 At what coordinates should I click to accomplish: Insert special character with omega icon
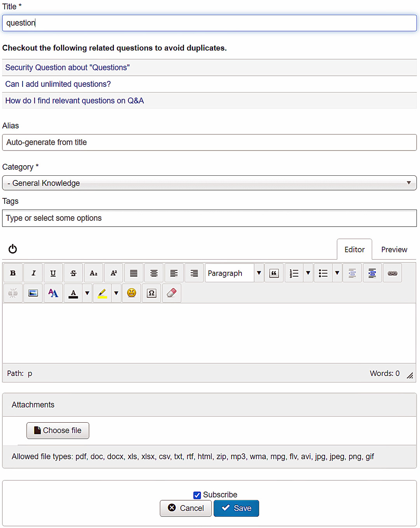click(152, 293)
